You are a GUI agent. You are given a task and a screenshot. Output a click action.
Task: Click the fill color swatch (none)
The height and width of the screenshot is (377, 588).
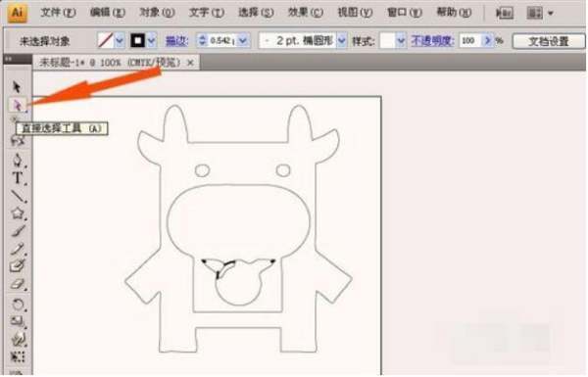[105, 40]
